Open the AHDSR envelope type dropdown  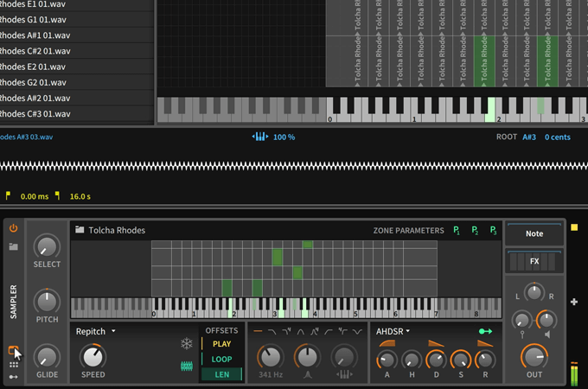coord(393,331)
